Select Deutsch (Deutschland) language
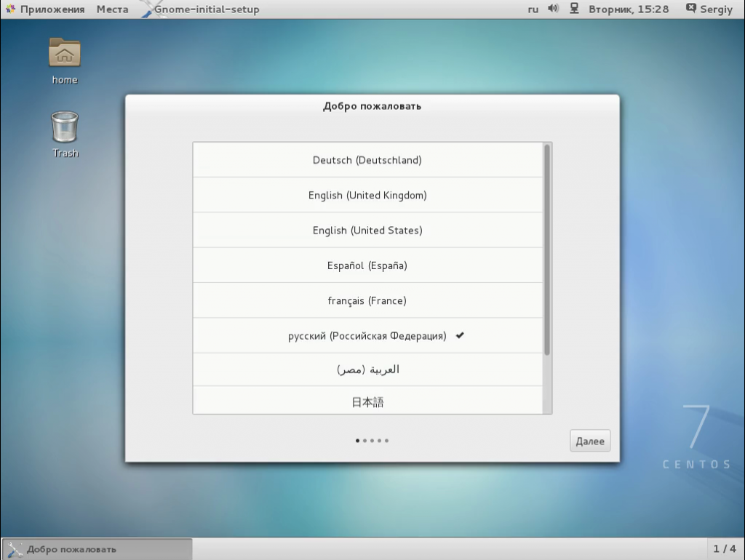The image size is (745, 560). point(367,160)
